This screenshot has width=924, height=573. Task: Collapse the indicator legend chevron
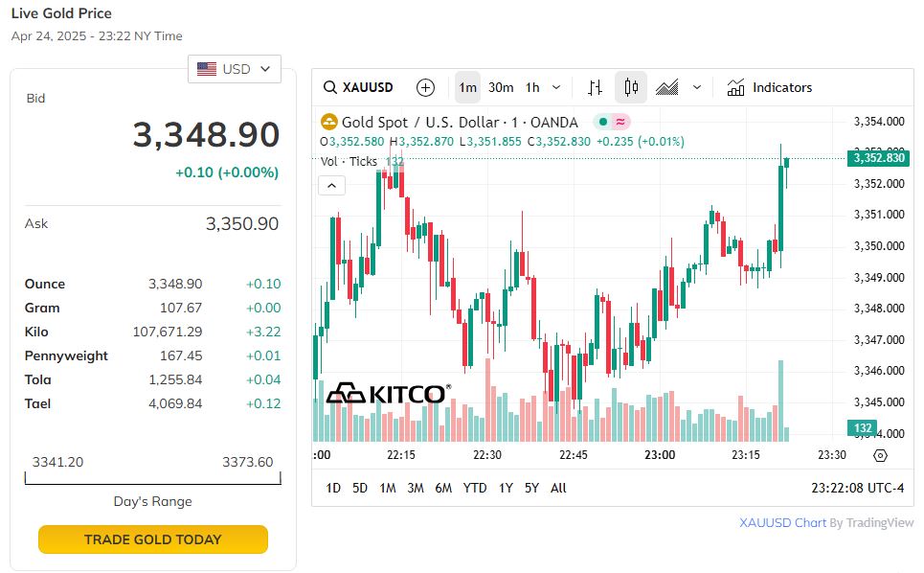(330, 185)
